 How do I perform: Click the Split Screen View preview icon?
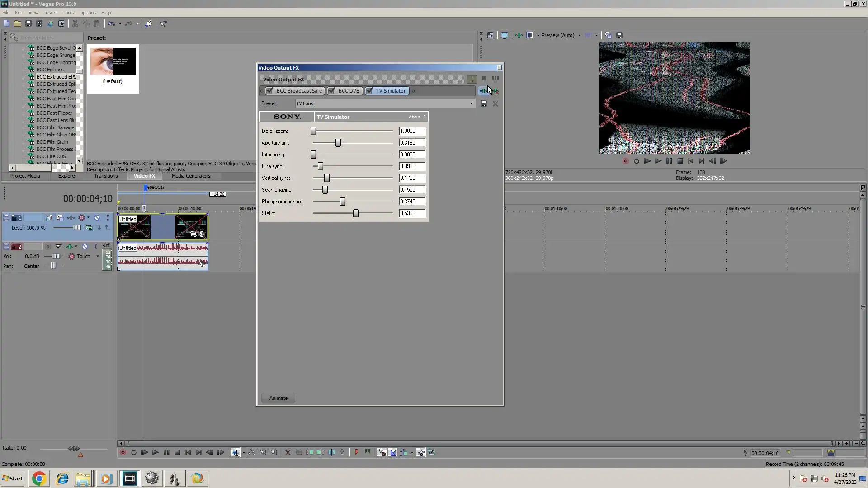(530, 35)
